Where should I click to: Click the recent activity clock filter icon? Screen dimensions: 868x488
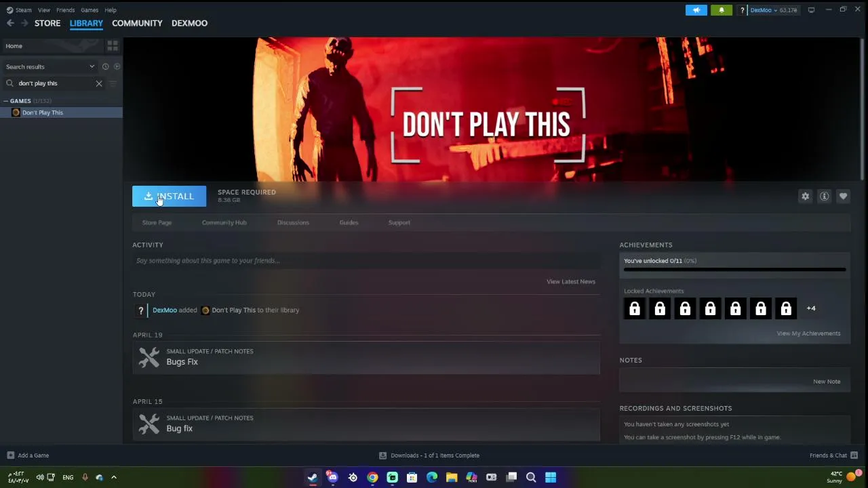105,66
